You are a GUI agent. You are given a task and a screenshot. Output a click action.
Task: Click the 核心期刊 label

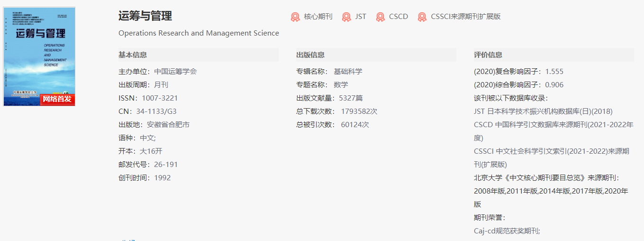click(318, 17)
